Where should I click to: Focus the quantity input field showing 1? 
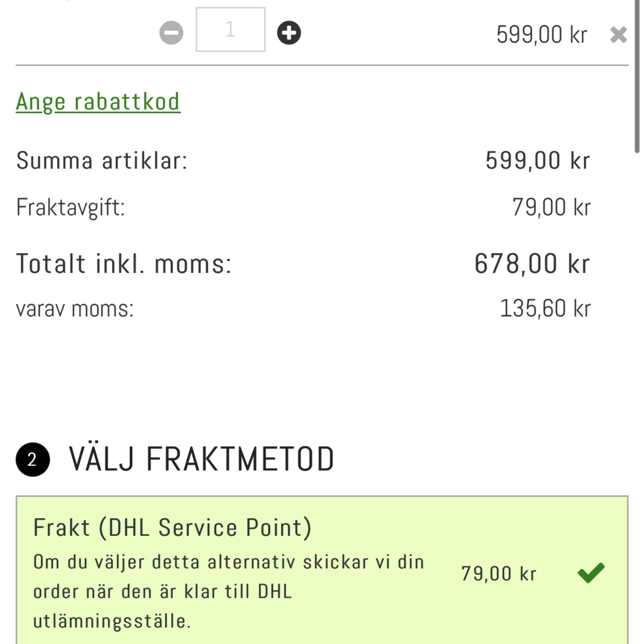(x=231, y=30)
